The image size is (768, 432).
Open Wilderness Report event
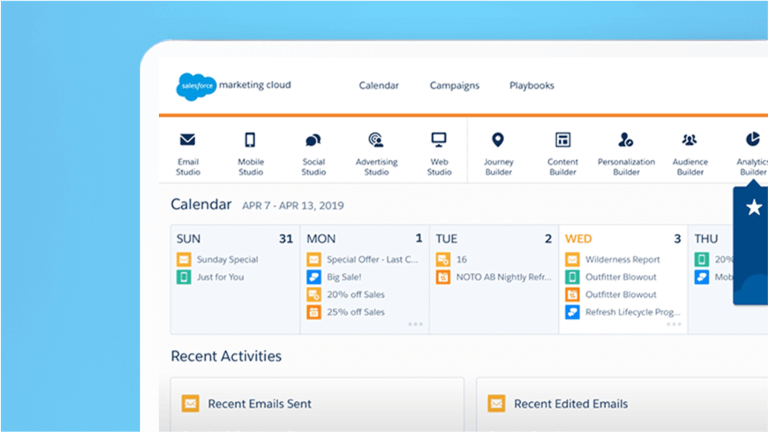pos(621,260)
